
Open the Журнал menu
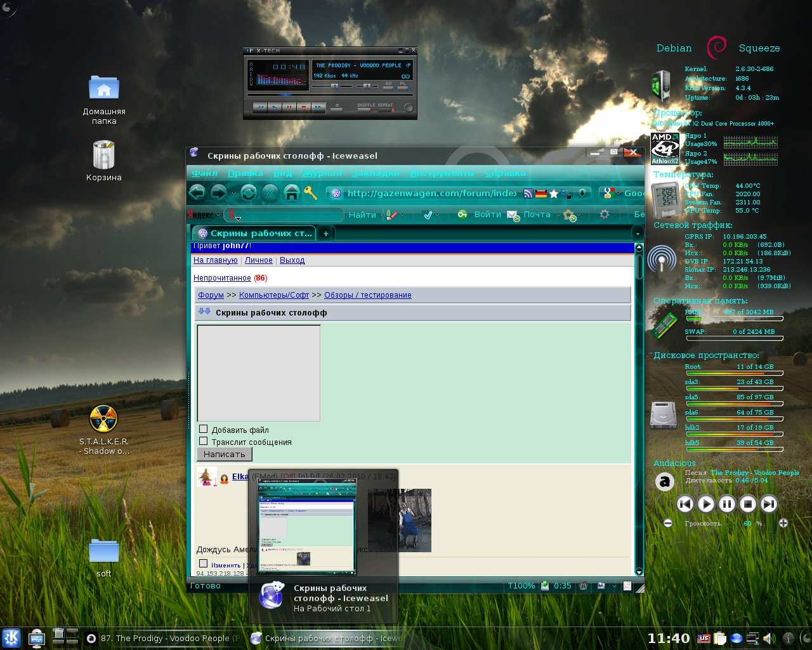click(x=322, y=173)
